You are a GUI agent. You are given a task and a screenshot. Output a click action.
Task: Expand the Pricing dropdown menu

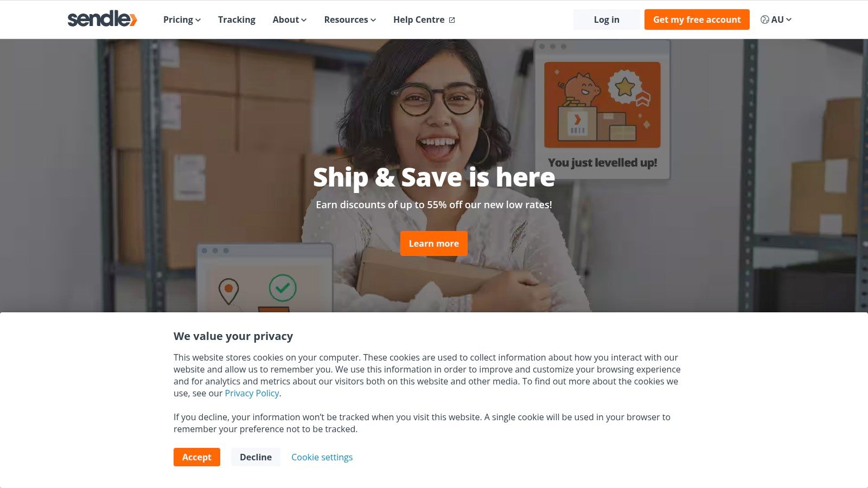coord(182,20)
